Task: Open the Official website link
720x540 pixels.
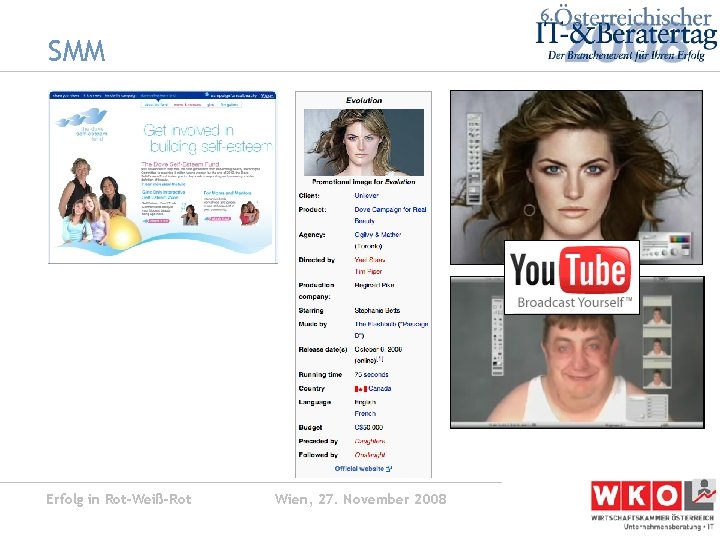Action: [x=363, y=469]
